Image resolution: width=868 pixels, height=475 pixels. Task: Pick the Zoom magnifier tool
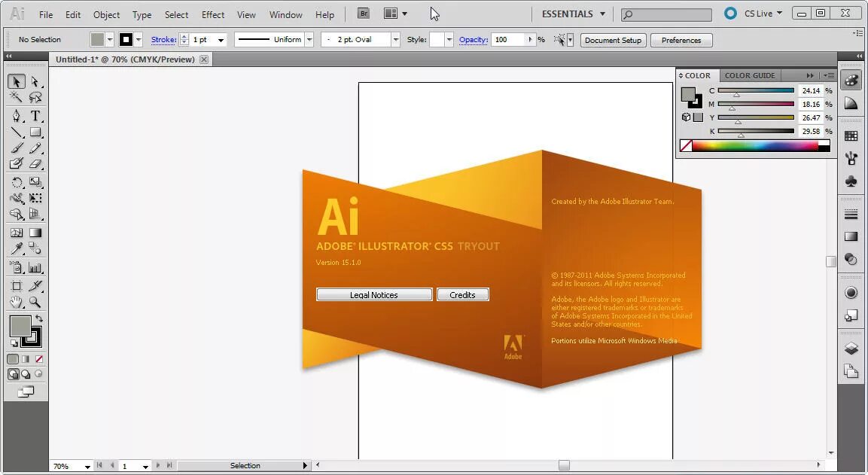coord(35,303)
